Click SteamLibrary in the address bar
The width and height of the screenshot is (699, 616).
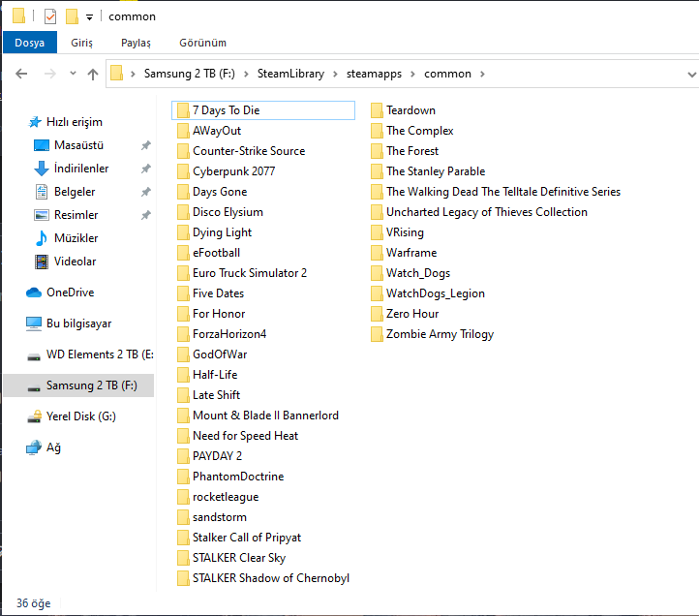pyautogui.click(x=290, y=74)
